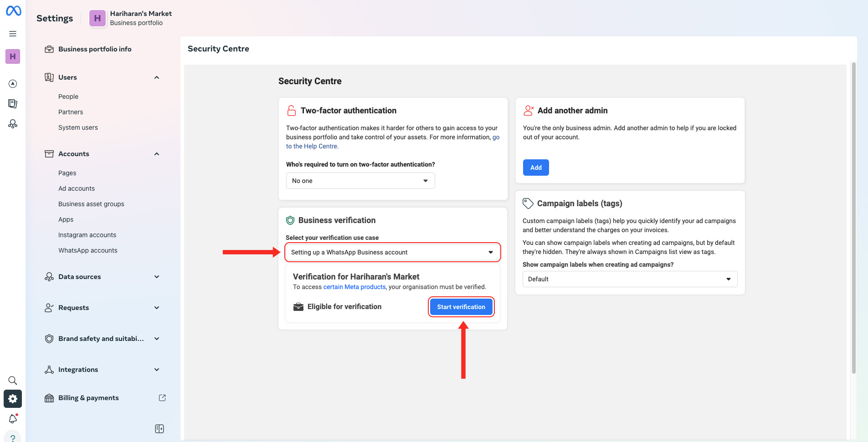The height and width of the screenshot is (442, 868).
Task: Open the hamburger menu icon
Action: click(13, 34)
